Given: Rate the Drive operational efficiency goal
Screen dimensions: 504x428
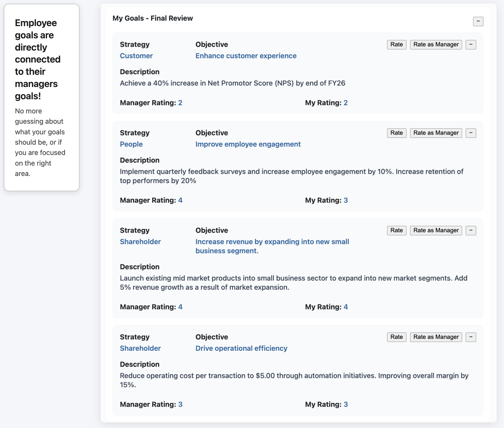Looking at the screenshot, I should (397, 337).
